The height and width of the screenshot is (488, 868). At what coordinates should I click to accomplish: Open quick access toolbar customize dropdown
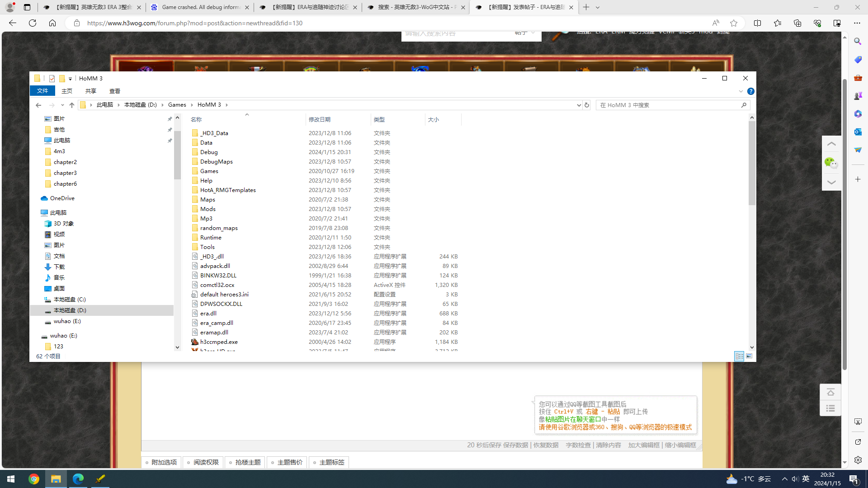tap(70, 79)
